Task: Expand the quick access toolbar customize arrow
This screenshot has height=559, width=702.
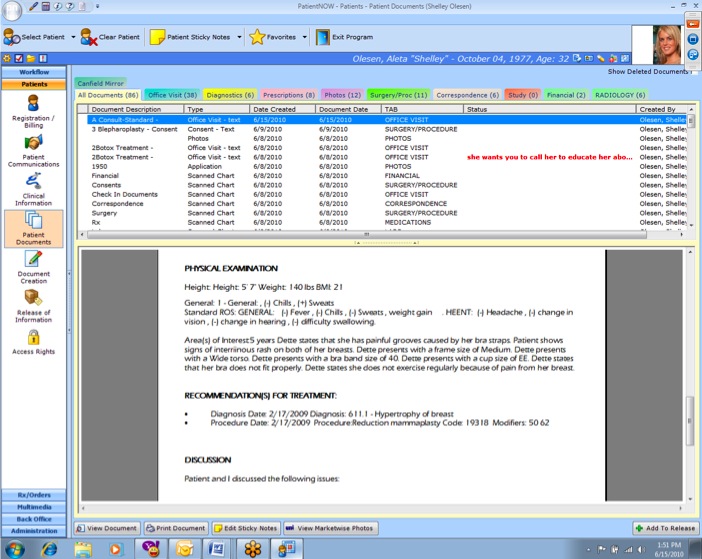Action: coord(97,6)
